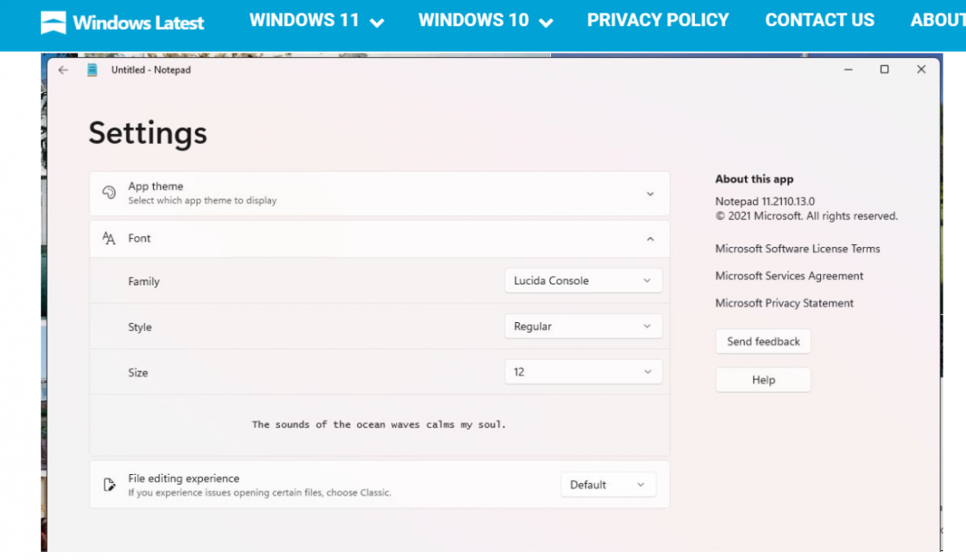Screen dimensions: 966x560
Task: Click the Font section AA icon
Action: click(x=109, y=239)
